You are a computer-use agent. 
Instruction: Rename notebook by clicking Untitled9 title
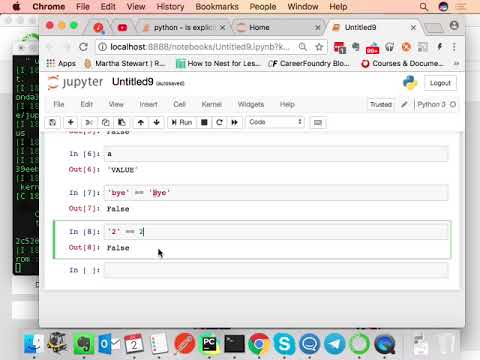[132, 82]
